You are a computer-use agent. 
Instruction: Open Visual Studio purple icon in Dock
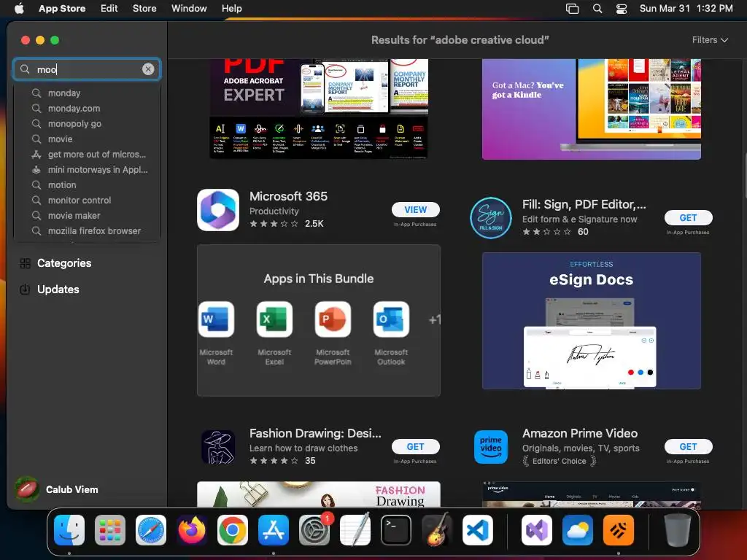(537, 530)
